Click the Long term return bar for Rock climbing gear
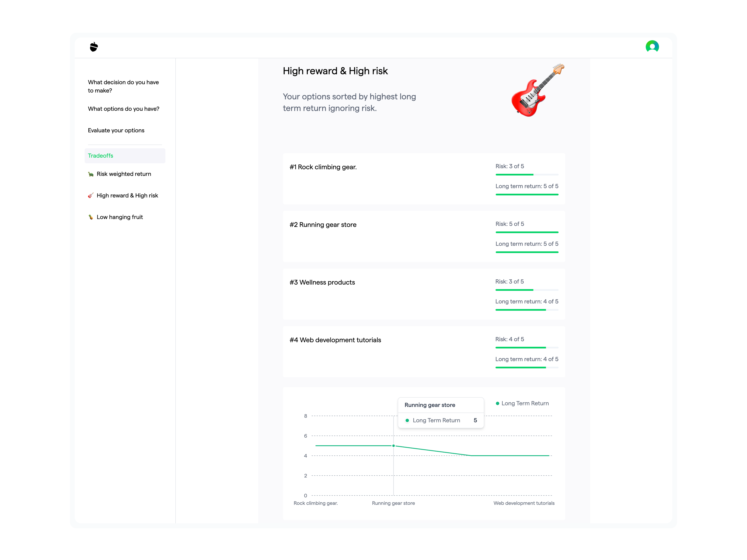 (x=527, y=194)
